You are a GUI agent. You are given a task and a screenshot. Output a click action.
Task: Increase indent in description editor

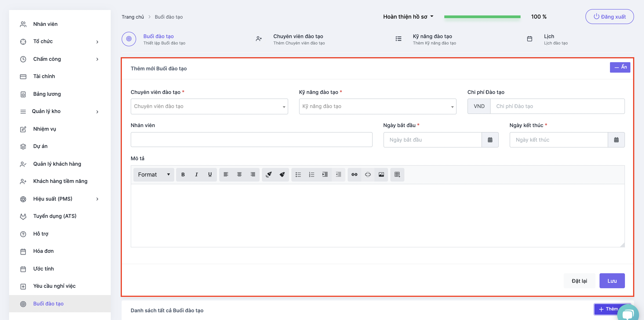point(325,175)
